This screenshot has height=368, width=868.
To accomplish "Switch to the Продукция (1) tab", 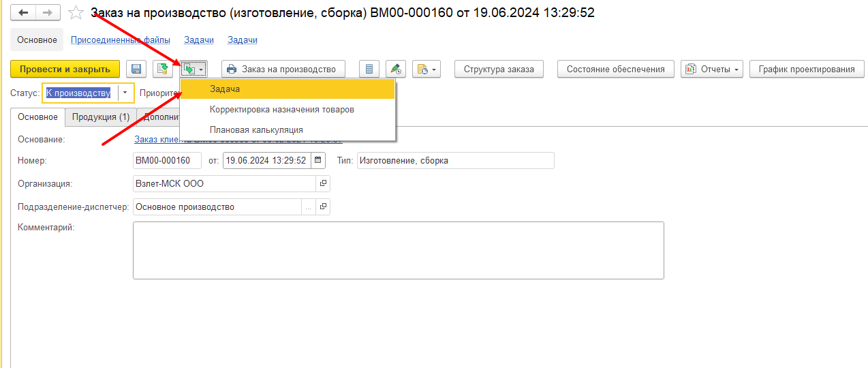I will 101,117.
